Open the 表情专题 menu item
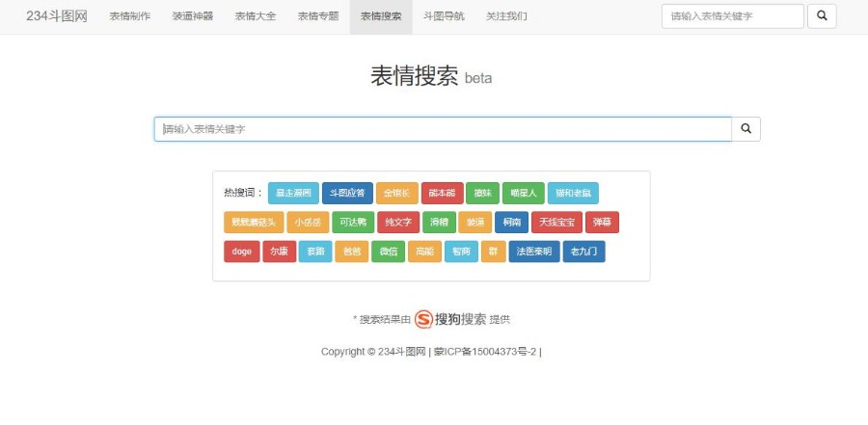This screenshot has width=868, height=425. (x=317, y=16)
